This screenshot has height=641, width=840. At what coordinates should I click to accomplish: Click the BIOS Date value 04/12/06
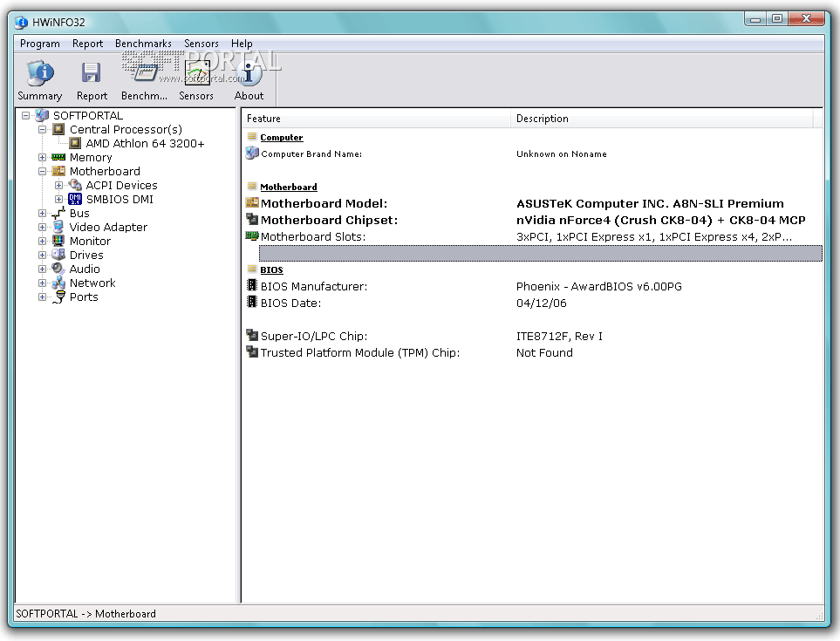[x=541, y=303]
